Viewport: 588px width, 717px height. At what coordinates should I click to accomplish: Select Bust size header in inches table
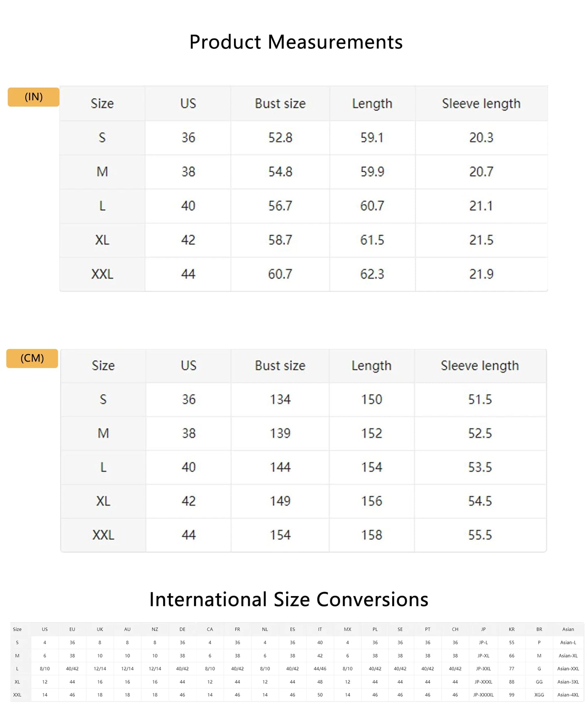pyautogui.click(x=280, y=103)
